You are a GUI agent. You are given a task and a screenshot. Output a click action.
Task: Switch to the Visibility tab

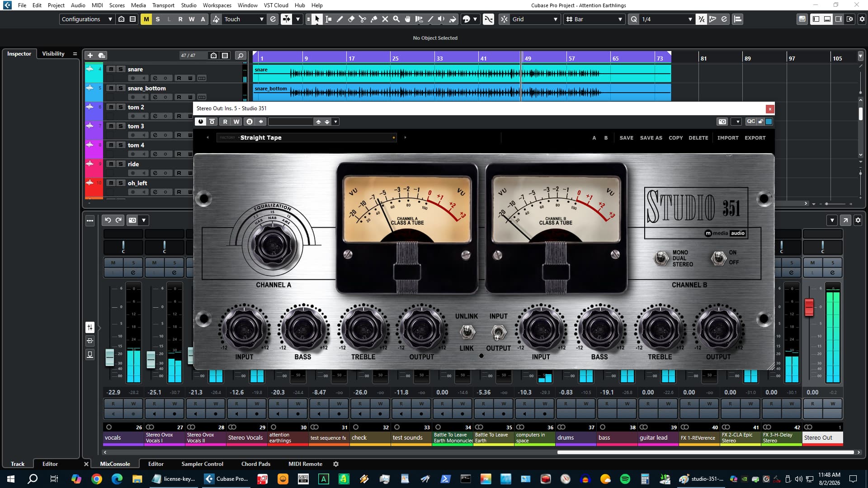(x=53, y=53)
